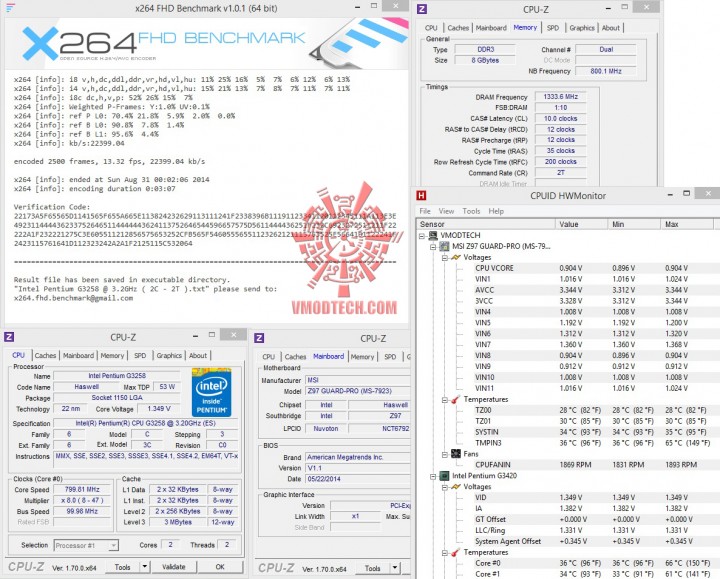Open Mainboard tab in CPU-Z CPU window
Image resolution: width=720 pixels, height=579 pixels.
point(78,355)
